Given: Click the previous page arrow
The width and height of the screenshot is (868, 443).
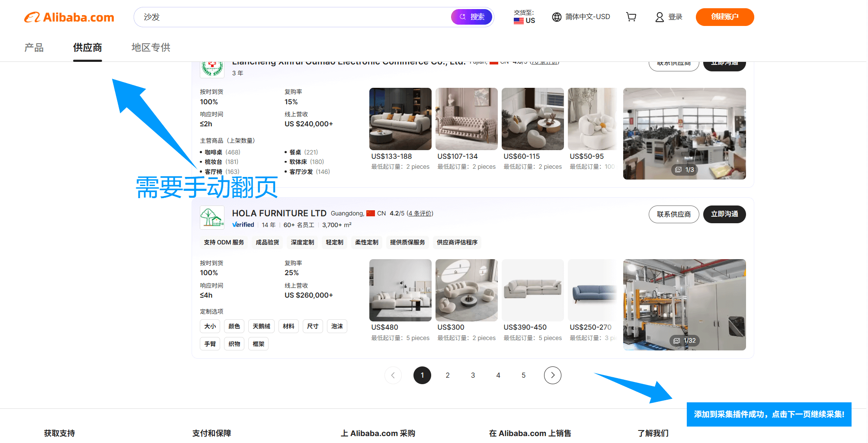Looking at the screenshot, I should coord(393,376).
